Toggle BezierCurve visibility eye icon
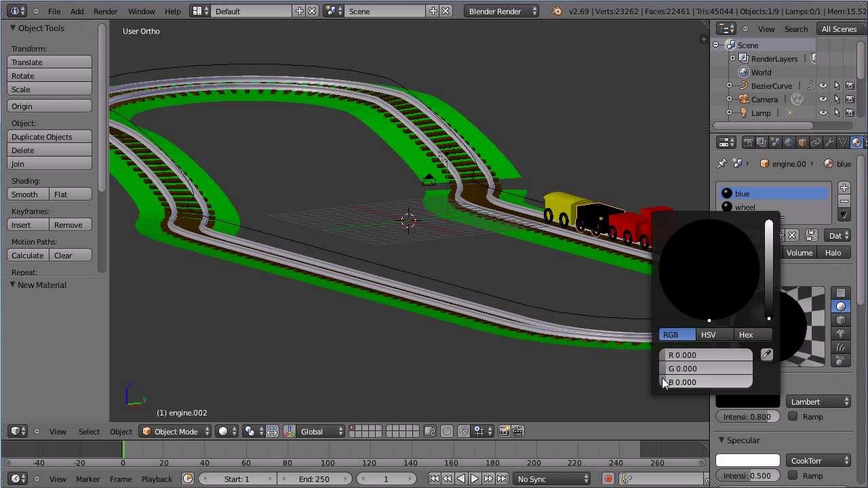Viewport: 868px width, 488px height. pyautogui.click(x=823, y=86)
